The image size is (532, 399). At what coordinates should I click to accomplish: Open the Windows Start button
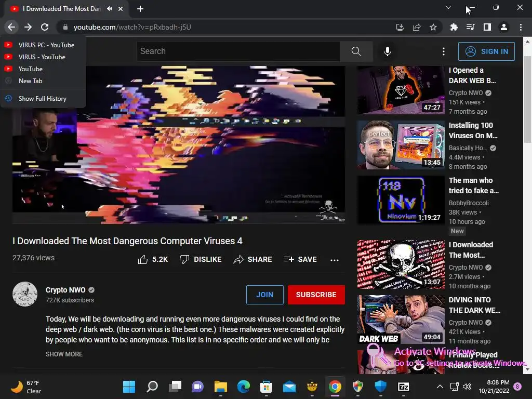(x=129, y=387)
